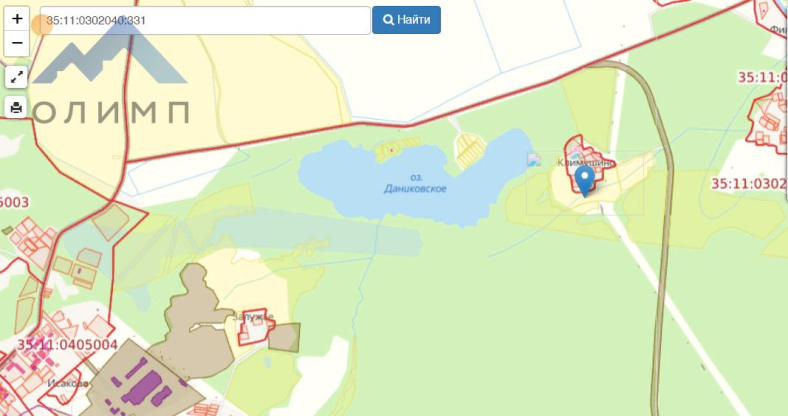Click cadastral block label 35:11:0405004
The height and width of the screenshot is (416, 788).
pyautogui.click(x=67, y=345)
